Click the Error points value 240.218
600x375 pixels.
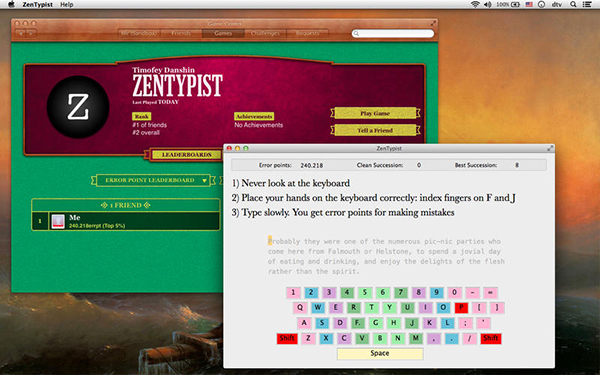[311, 165]
